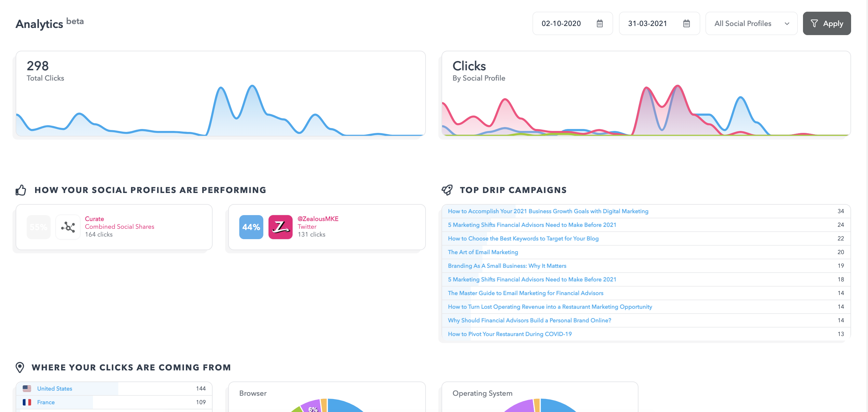The height and width of the screenshot is (412, 868).
Task: Click the Apply filter button
Action: pyautogui.click(x=827, y=24)
